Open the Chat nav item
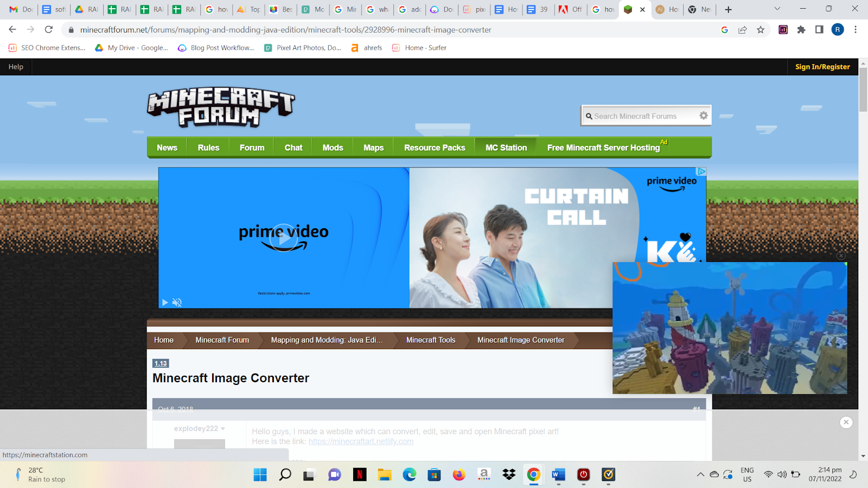 point(293,147)
